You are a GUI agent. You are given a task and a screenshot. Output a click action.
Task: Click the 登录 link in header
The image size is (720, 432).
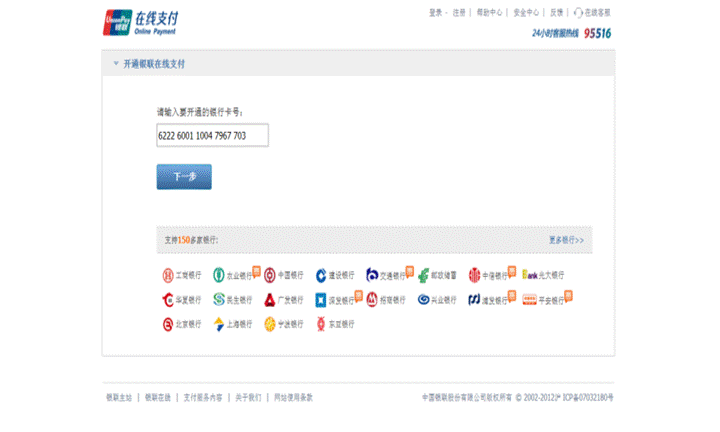(x=435, y=13)
